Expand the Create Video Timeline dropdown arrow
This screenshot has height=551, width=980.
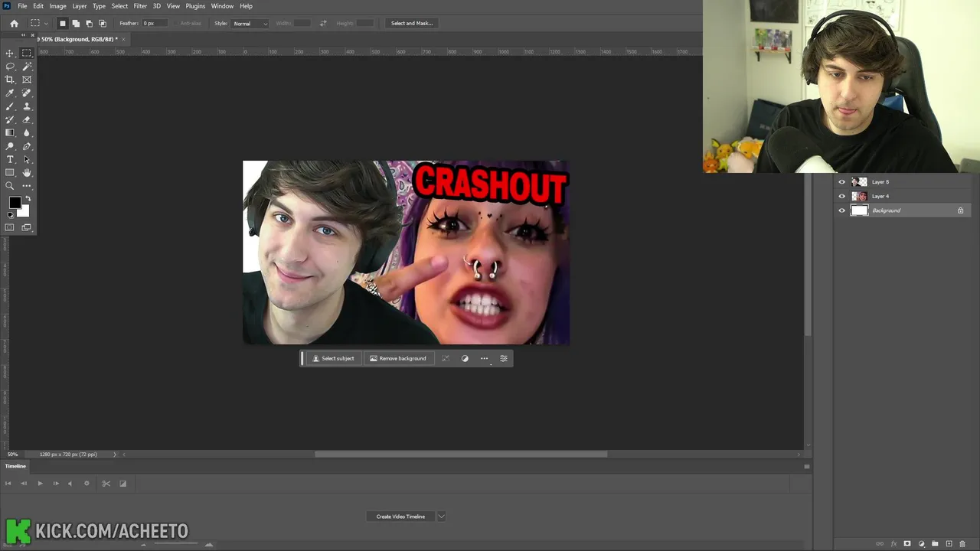441,517
